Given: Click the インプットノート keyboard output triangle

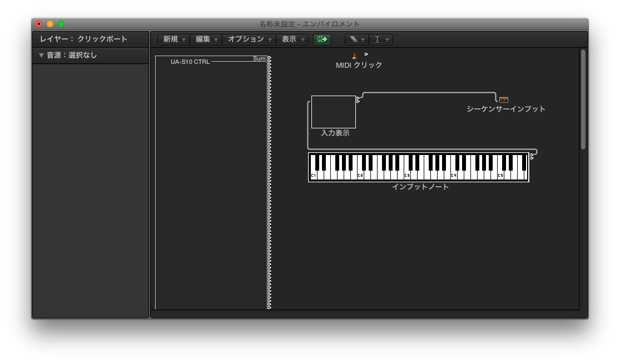Looking at the screenshot, I should (x=532, y=155).
